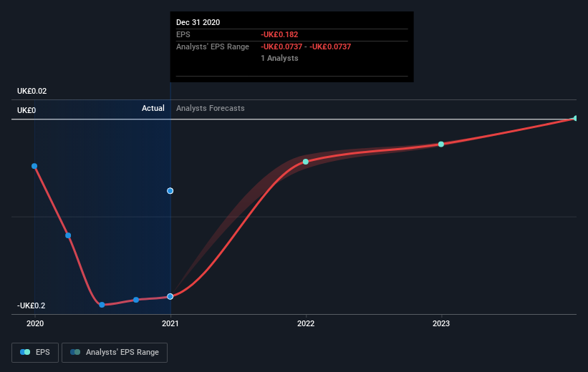Select the analyst estimate dot above 2021
Image resolution: width=588 pixels, height=372 pixels.
coord(170,191)
